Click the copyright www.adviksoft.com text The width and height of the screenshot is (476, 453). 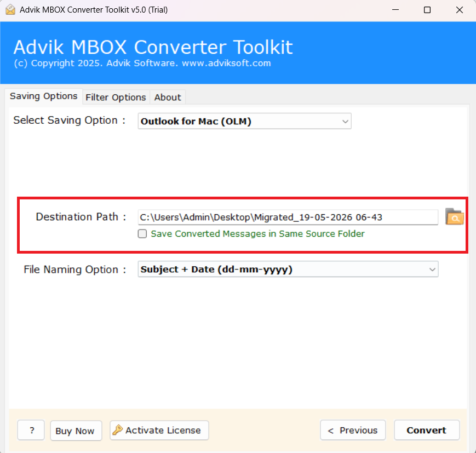[x=142, y=63]
